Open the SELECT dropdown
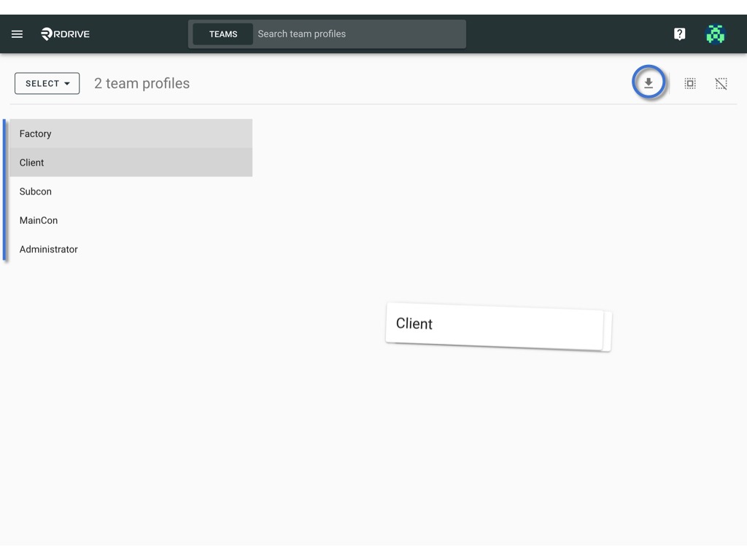The image size is (747, 560). tap(47, 83)
